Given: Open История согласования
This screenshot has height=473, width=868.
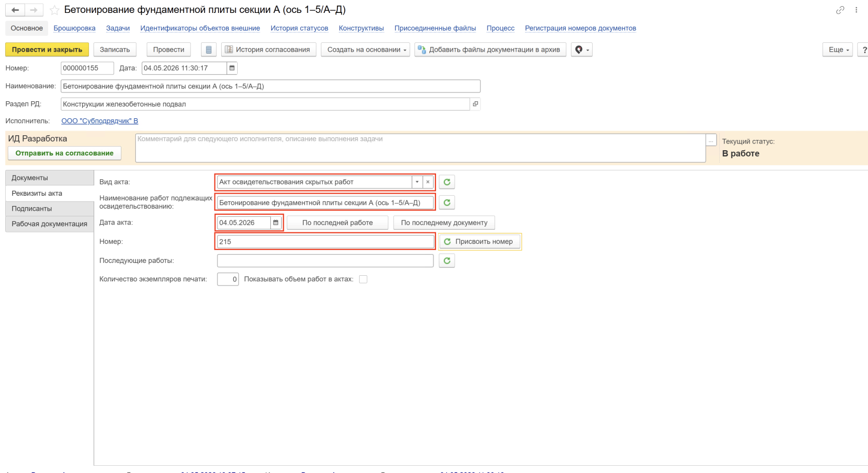Looking at the screenshot, I should (x=269, y=50).
